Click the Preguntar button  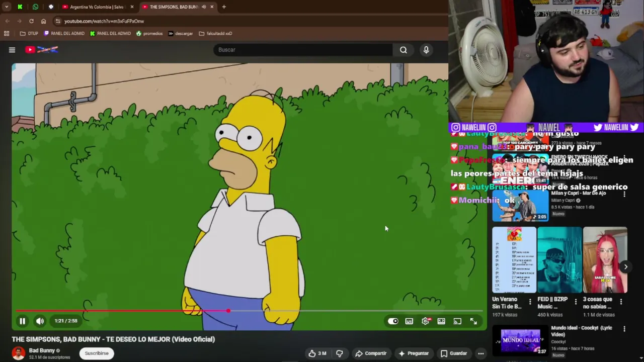coord(413,353)
